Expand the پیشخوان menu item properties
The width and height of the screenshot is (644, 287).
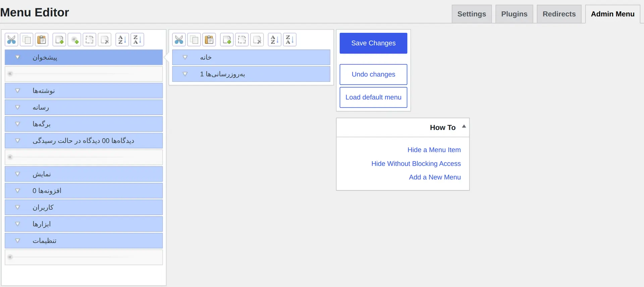17,57
